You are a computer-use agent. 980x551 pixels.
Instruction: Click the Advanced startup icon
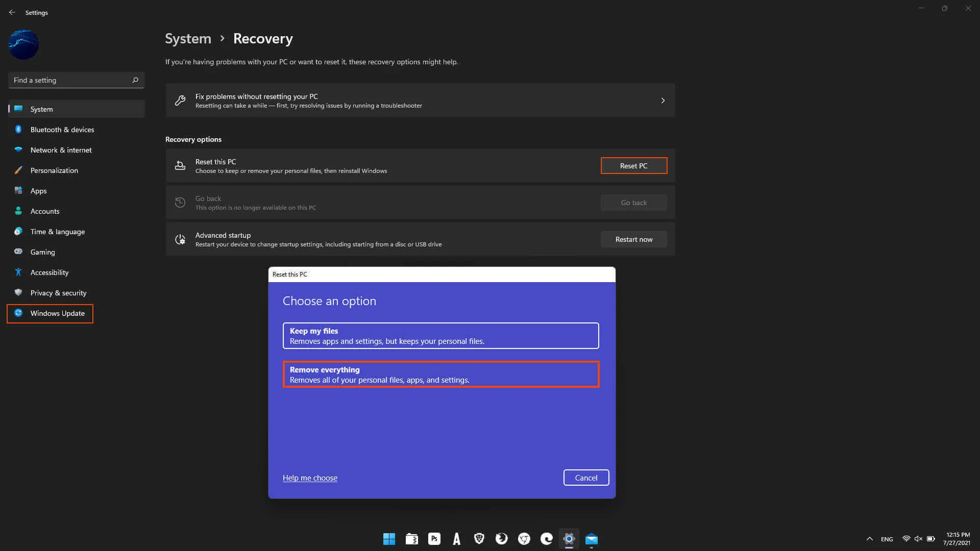pyautogui.click(x=180, y=239)
